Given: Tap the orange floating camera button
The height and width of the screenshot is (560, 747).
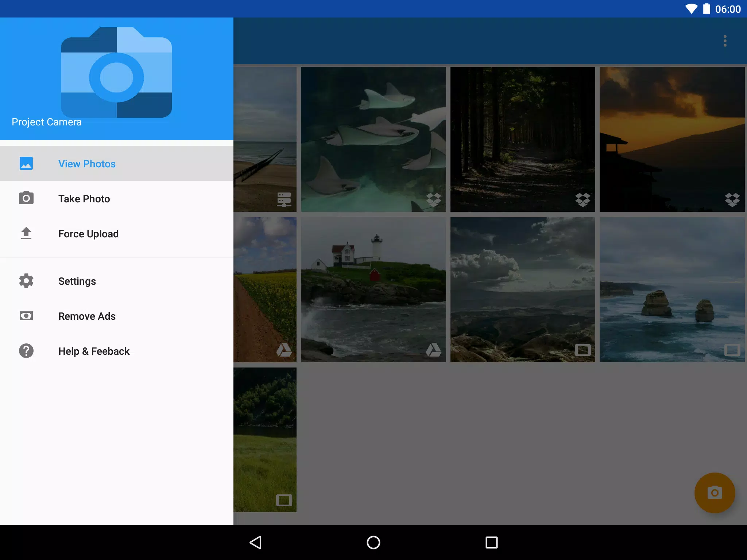Looking at the screenshot, I should click(x=715, y=493).
